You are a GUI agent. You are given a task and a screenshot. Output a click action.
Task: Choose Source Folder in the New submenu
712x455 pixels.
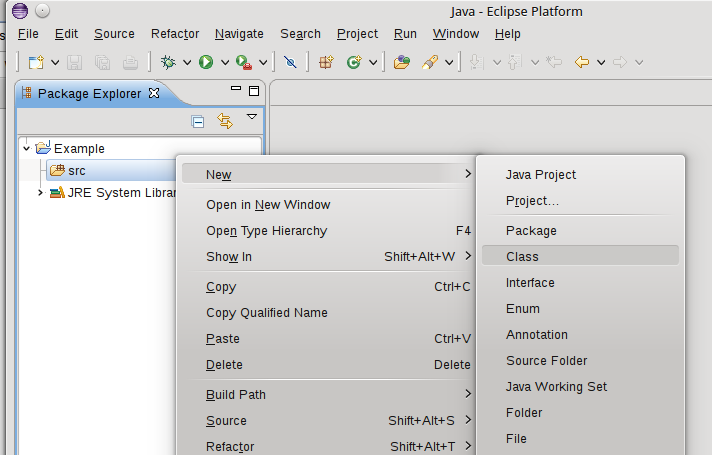click(x=580, y=361)
